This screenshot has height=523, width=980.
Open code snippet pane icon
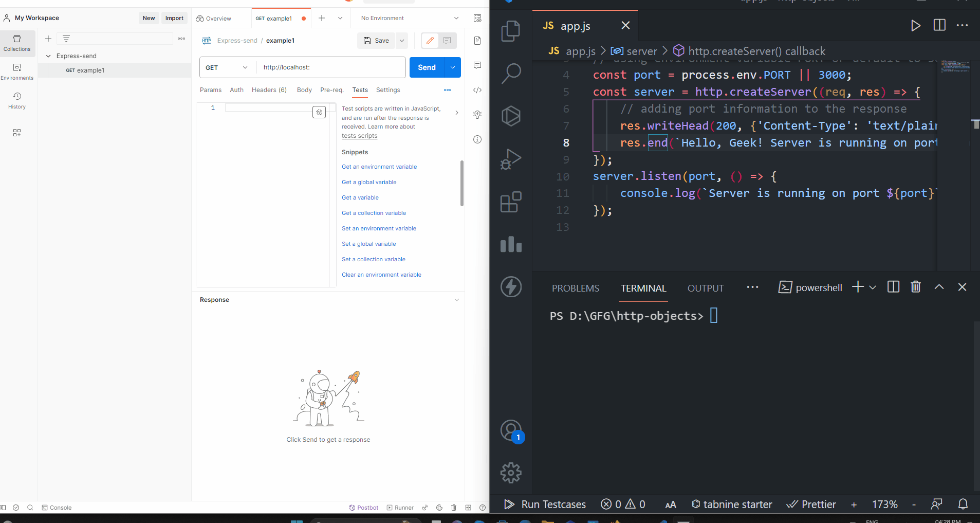tap(477, 90)
